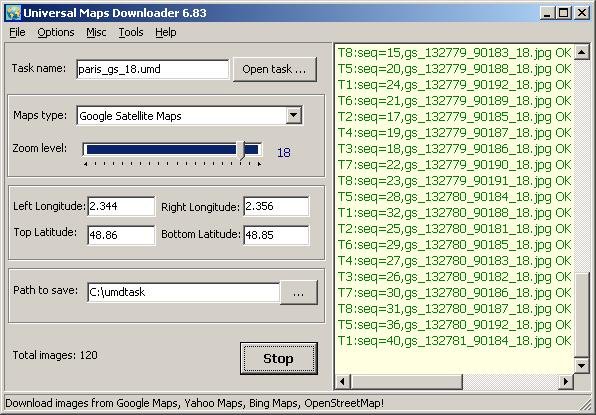Click log line T5:seq=36 gs_132780_90192

pyautogui.click(x=454, y=325)
